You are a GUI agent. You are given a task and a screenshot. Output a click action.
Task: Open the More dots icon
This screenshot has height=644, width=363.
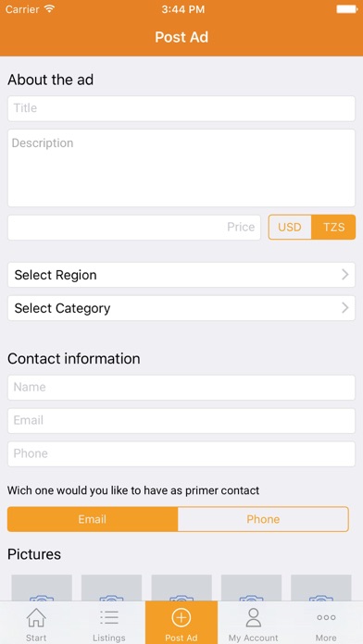tap(326, 617)
